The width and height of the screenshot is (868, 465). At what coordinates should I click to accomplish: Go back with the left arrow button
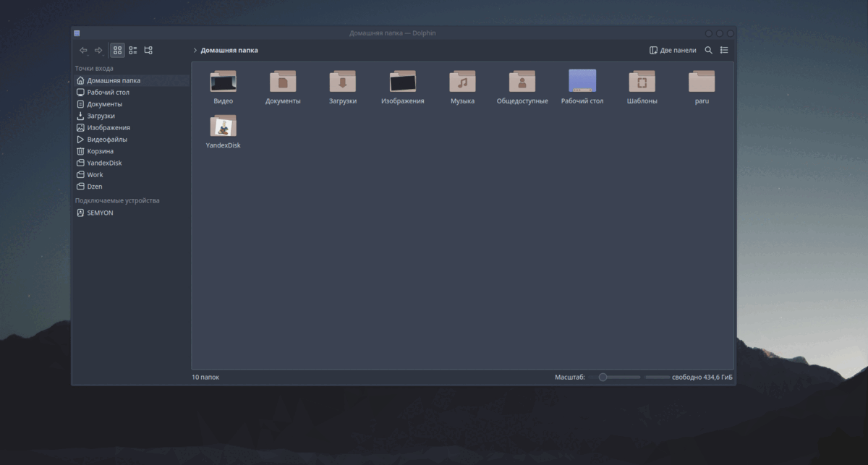[x=83, y=51]
